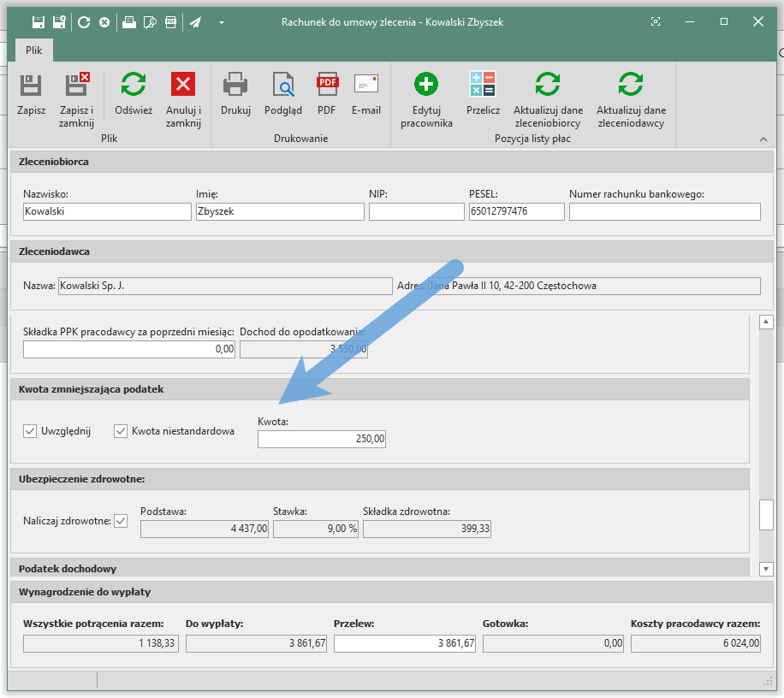Click the scrollbar down arrow
784x698 pixels.
(766, 568)
